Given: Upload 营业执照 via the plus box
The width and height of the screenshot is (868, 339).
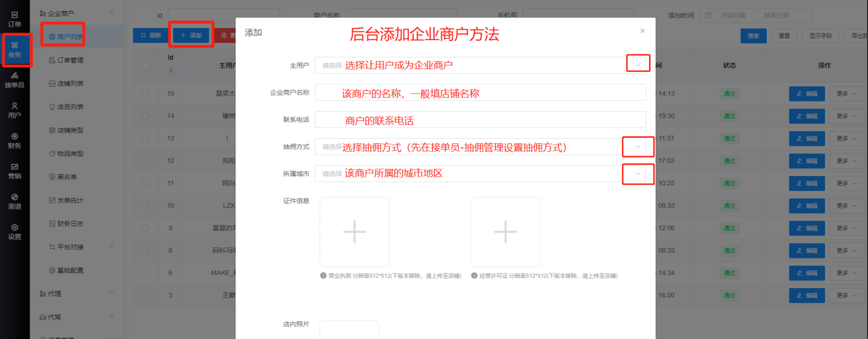Looking at the screenshot, I should [x=354, y=232].
